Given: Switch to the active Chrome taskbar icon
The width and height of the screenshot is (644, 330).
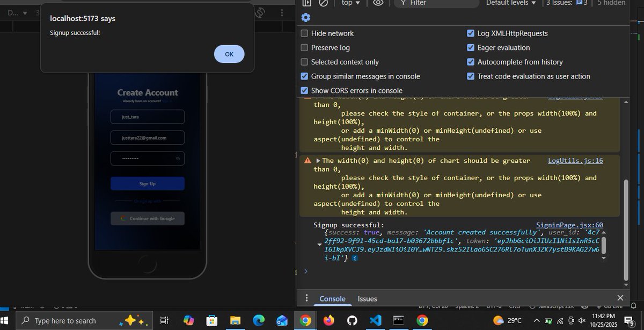Looking at the screenshot, I should [305, 320].
